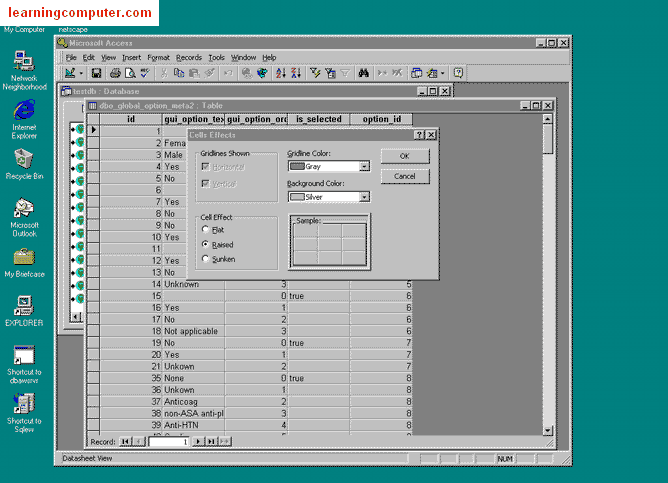Open the View menu
Image resolution: width=668 pixels, height=483 pixels.
click(x=108, y=58)
